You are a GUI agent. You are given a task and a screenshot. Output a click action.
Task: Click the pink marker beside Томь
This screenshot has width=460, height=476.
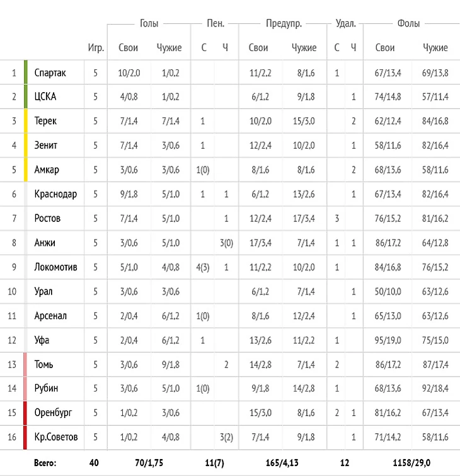tap(25, 364)
